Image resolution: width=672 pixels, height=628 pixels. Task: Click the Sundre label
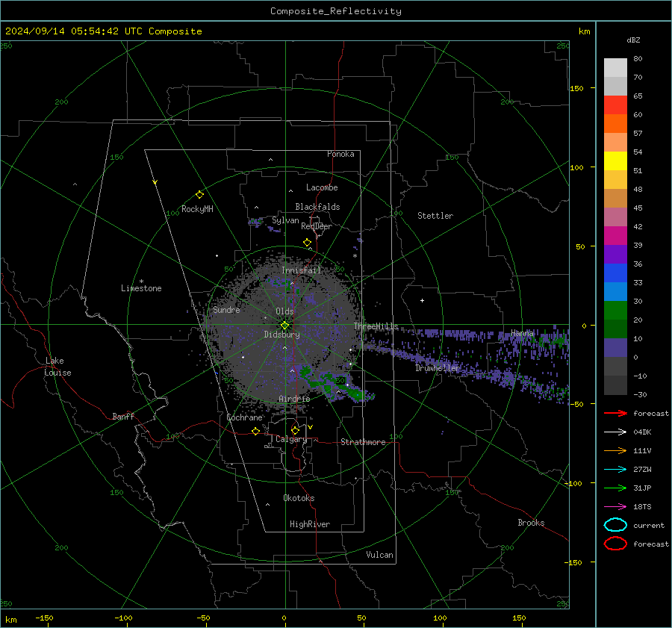tap(226, 309)
